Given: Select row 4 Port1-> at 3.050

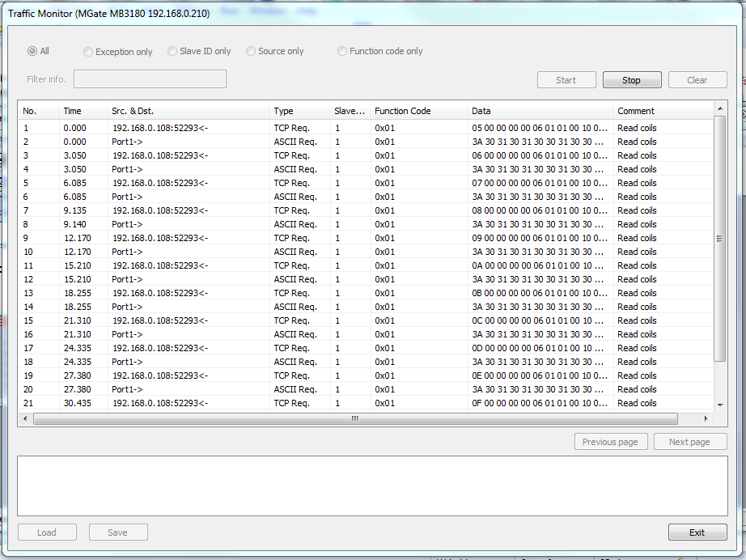Looking at the screenshot, I should pos(366,169).
